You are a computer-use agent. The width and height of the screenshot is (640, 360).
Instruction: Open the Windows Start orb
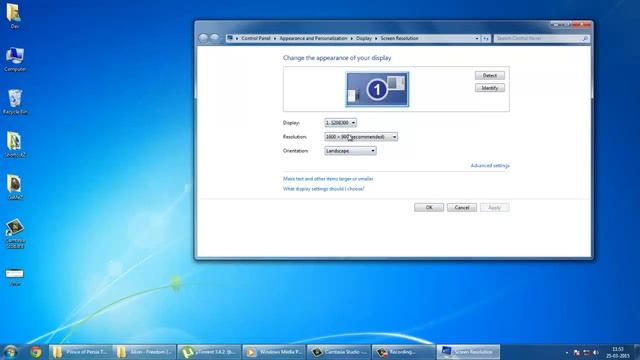point(10,352)
